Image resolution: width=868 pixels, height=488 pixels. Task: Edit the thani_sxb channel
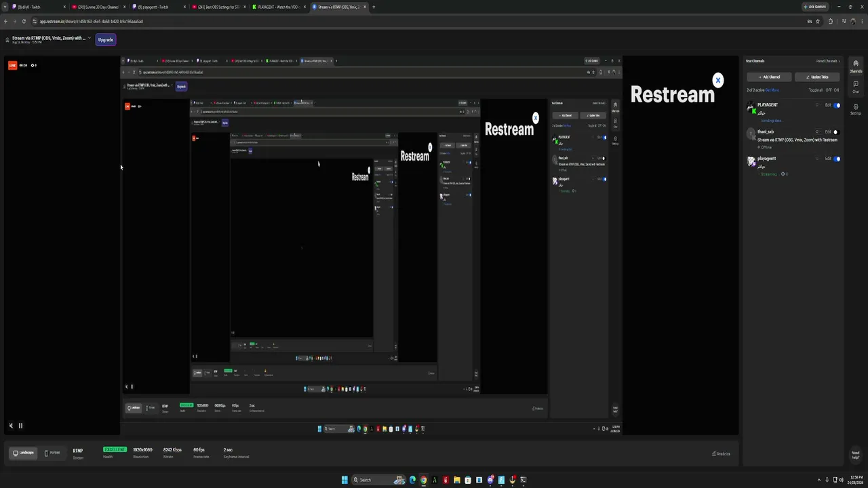click(x=828, y=131)
